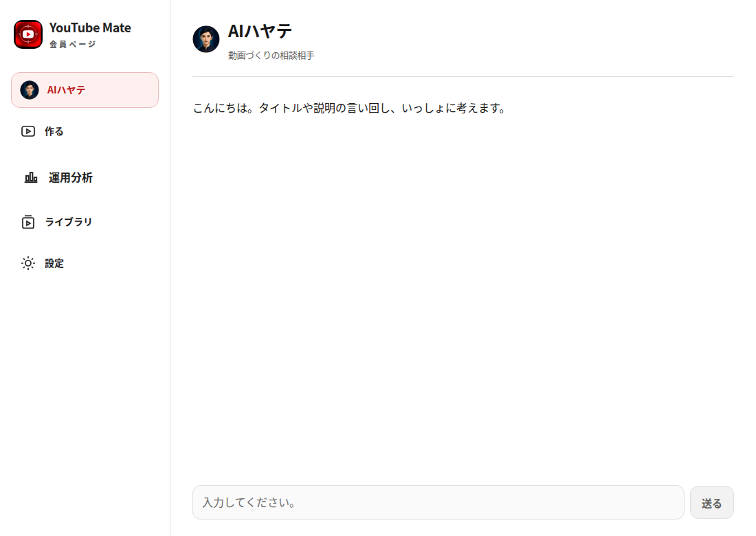This screenshot has width=756, height=536.
Task: Click the YouTube Mate red logo icon
Action: (x=28, y=34)
